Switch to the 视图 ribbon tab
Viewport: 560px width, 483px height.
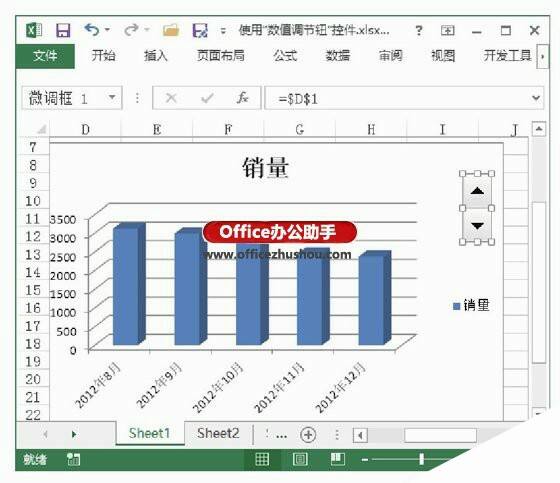pos(443,56)
